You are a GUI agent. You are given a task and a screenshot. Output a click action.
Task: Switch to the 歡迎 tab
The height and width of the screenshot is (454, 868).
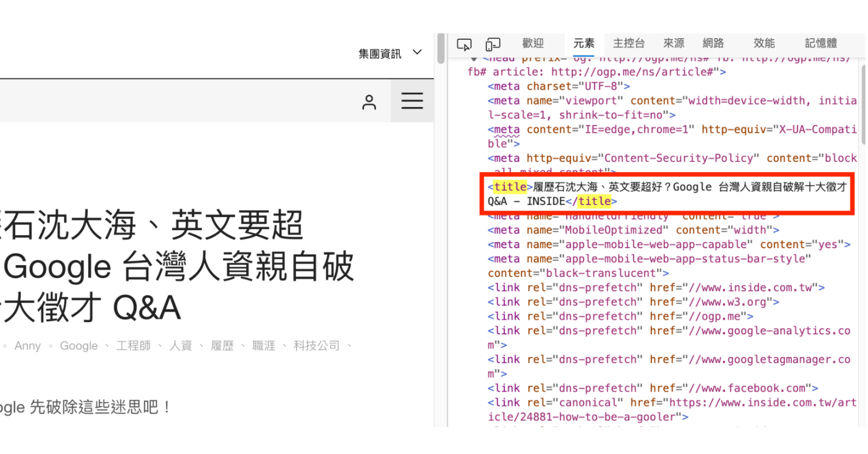[533, 43]
